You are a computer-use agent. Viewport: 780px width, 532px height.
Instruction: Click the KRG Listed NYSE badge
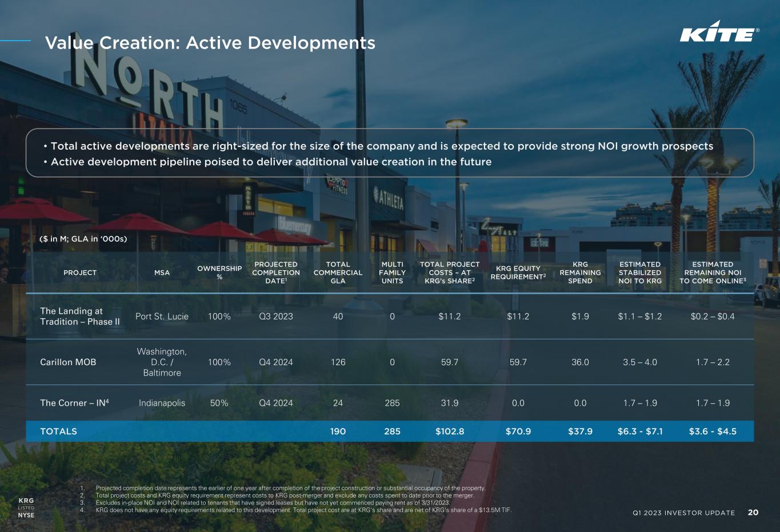pyautogui.click(x=26, y=507)
